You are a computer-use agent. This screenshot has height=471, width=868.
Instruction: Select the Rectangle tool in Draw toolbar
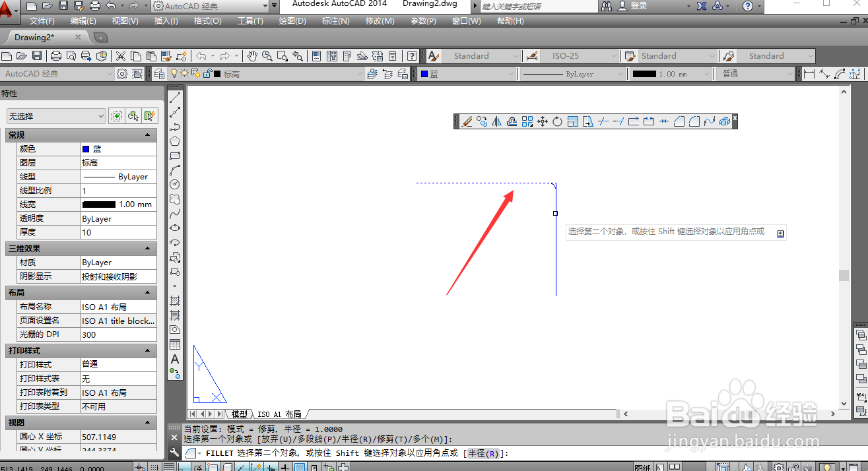pos(175,156)
